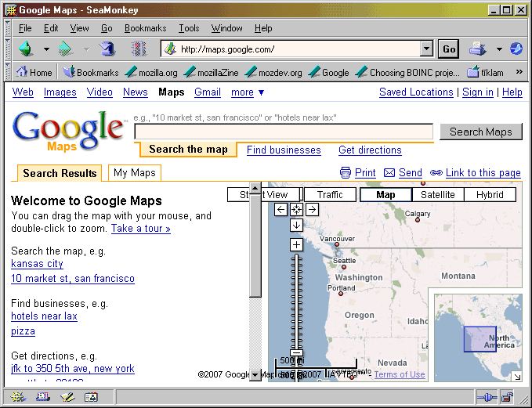This screenshot has width=532, height=408.
Task: Open Navigator from the status bar icon
Action: (18, 396)
